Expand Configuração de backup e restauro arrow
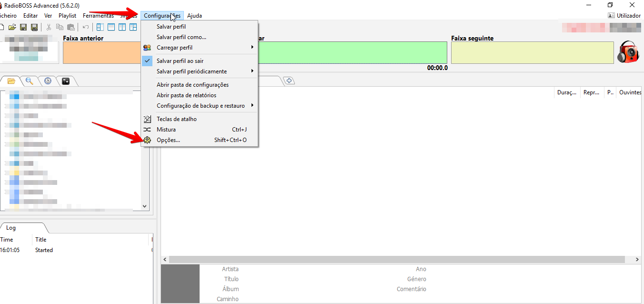 [252, 106]
